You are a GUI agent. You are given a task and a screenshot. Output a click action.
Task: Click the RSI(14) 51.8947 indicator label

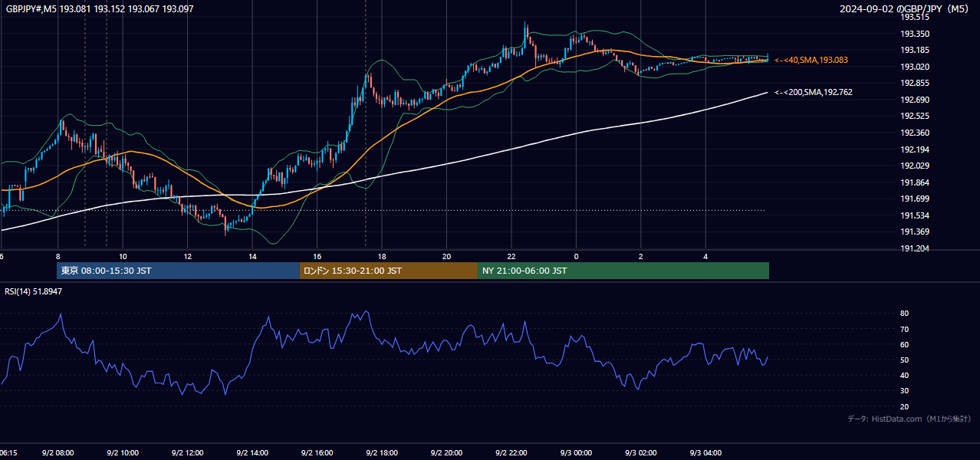coord(34,291)
